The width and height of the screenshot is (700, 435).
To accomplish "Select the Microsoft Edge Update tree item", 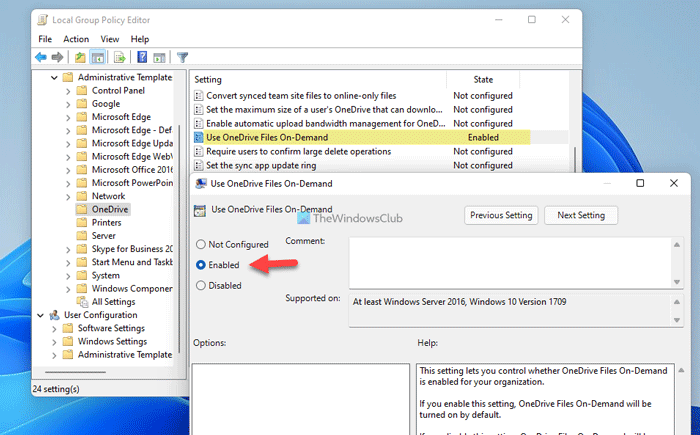I will tap(132, 143).
